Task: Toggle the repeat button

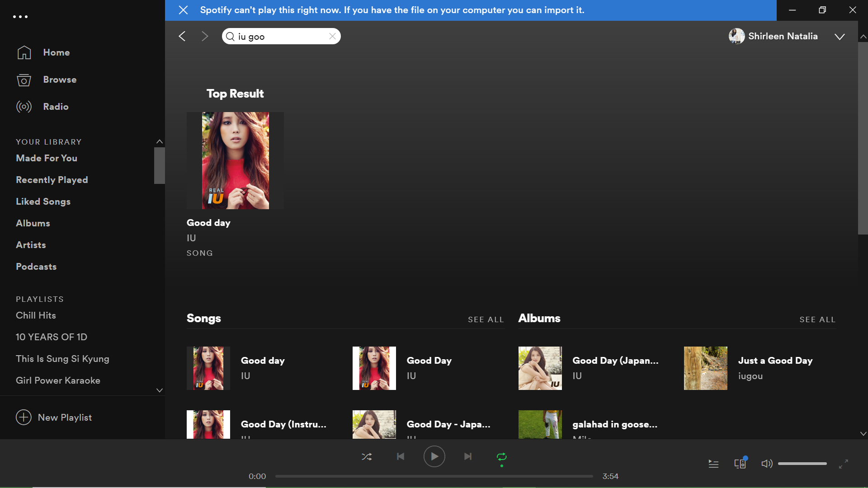Action: tap(501, 457)
